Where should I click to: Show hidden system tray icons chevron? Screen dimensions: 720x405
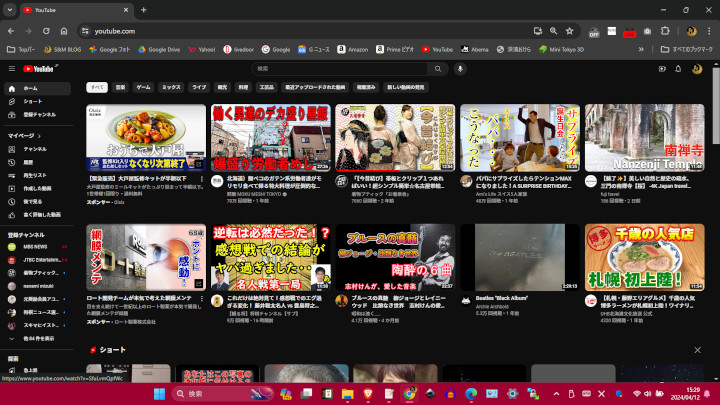(x=556, y=394)
